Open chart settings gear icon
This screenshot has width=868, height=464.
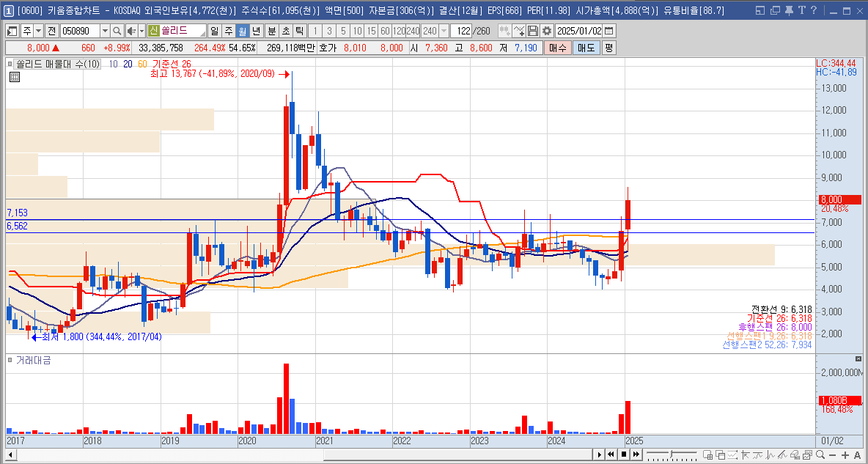(547, 31)
